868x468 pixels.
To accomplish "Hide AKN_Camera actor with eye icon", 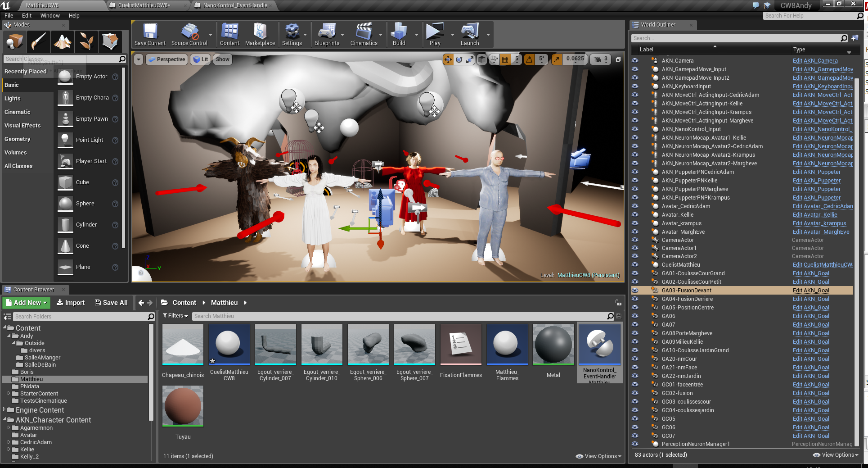I will (x=635, y=60).
